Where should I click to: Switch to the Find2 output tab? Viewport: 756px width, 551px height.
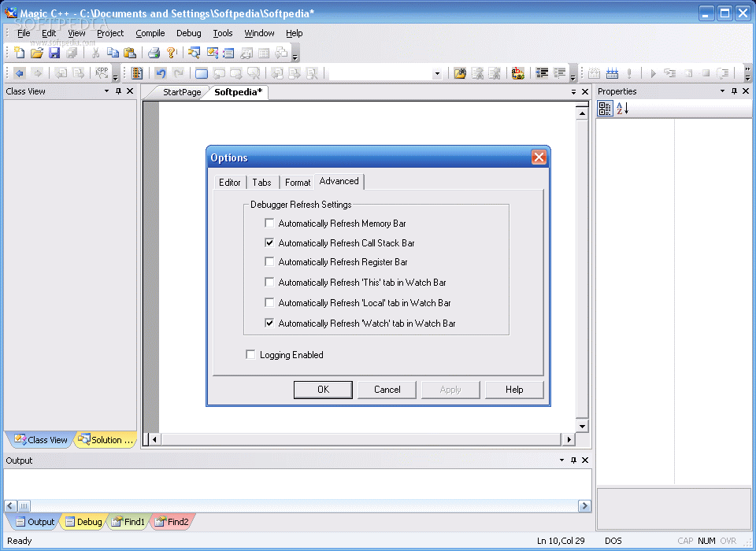[x=172, y=522]
